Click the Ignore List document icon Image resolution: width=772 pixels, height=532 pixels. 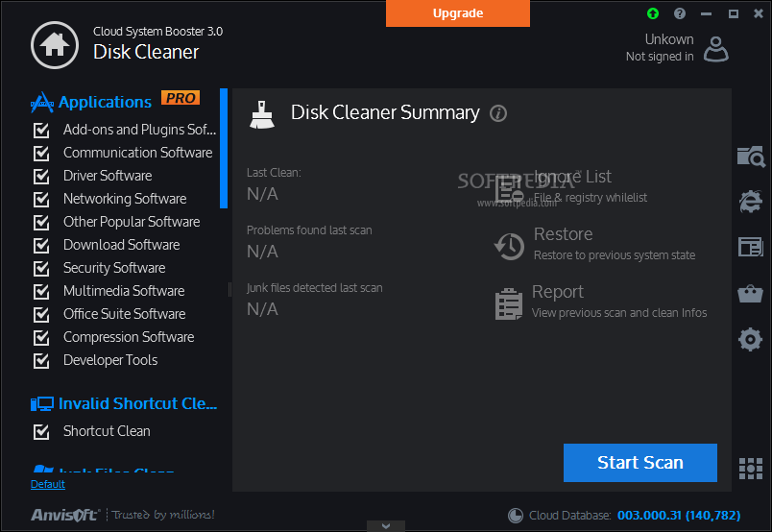pos(509,189)
